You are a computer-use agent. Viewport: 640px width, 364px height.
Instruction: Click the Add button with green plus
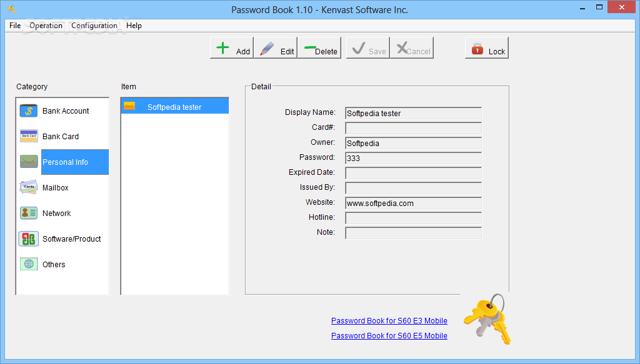232,48
